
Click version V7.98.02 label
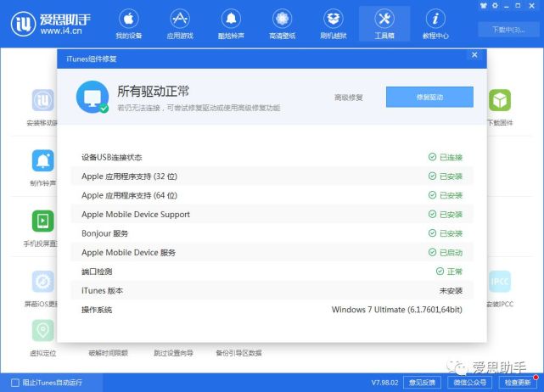coord(384,383)
